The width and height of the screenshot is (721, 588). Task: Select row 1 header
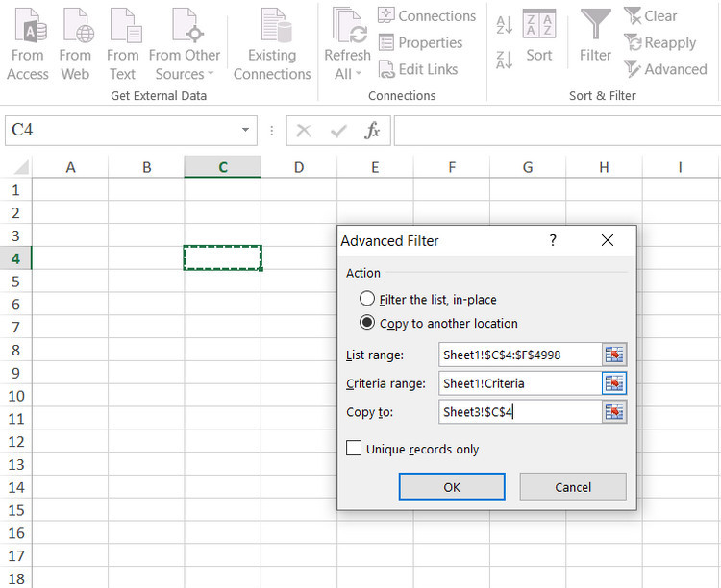pos(15,189)
